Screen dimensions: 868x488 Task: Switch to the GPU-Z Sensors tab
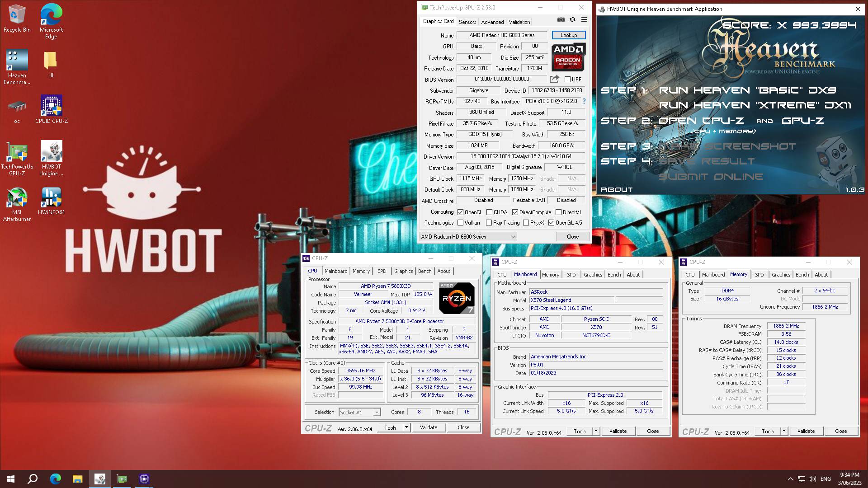(x=467, y=22)
